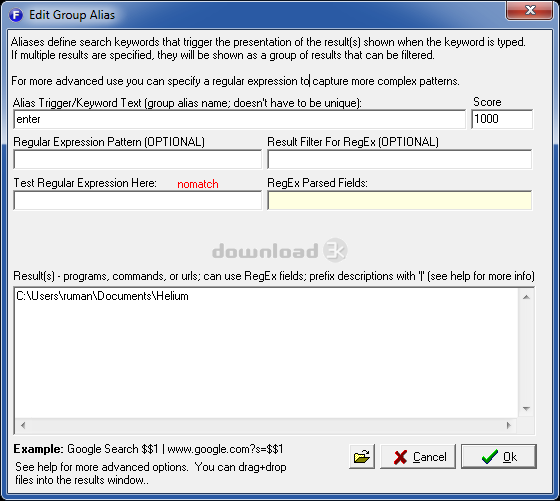Click the yellow RegEx Parsed Fields box
Screen dimensions: 560x501
click(399, 200)
